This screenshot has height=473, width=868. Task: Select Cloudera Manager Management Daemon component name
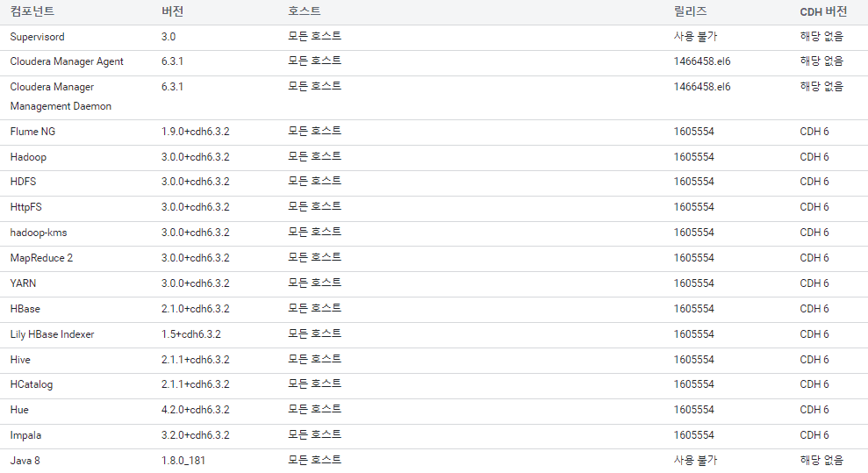61,97
